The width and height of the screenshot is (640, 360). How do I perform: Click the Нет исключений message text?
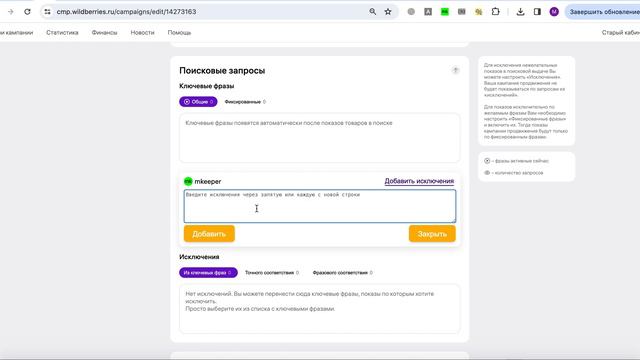309,301
